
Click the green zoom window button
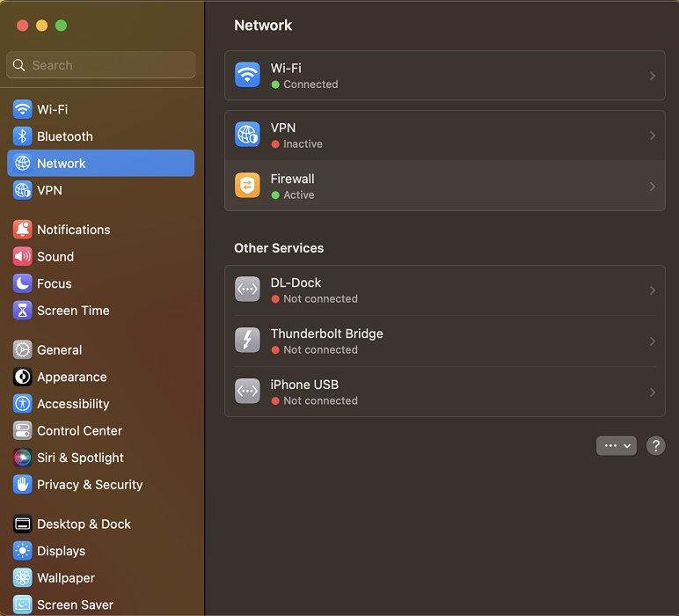61,26
